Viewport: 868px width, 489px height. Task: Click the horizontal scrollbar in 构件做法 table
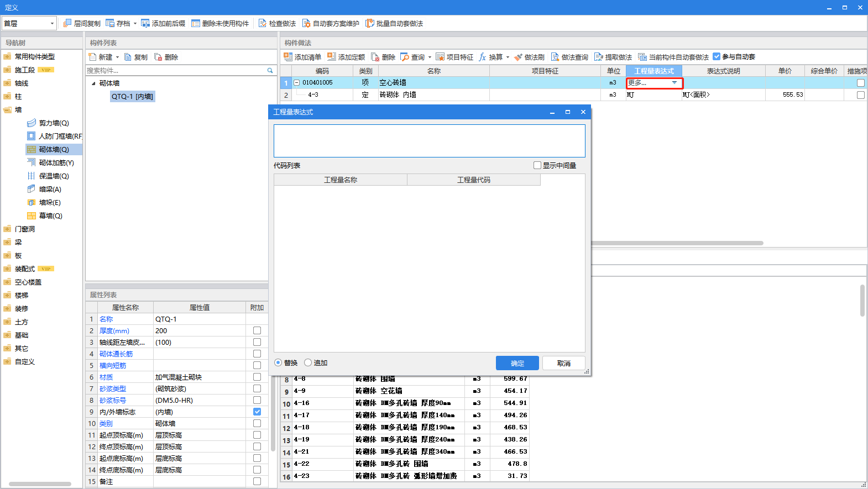click(x=677, y=243)
